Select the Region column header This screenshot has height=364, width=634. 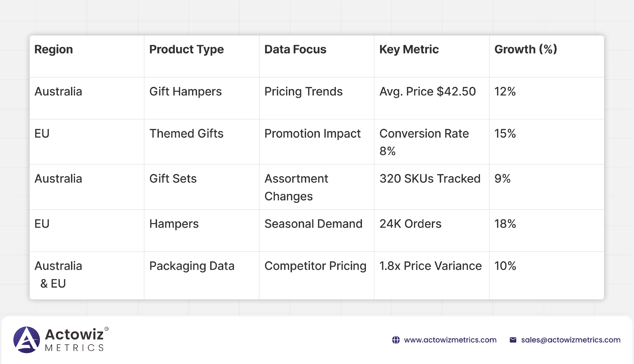click(x=54, y=49)
